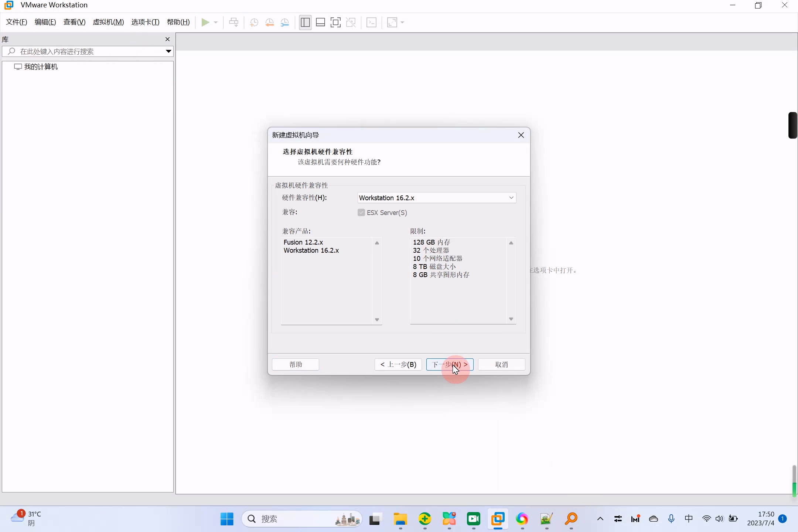Image resolution: width=798 pixels, height=532 pixels.
Task: Open the 查看(V) menu
Action: 75,22
